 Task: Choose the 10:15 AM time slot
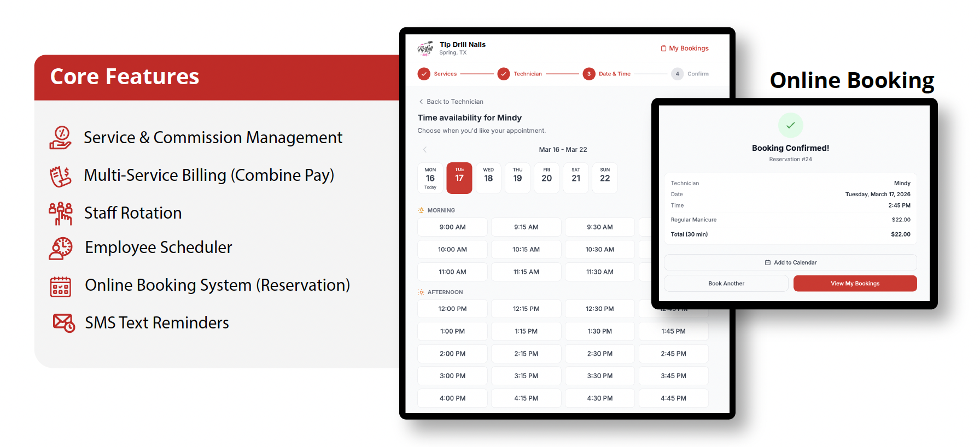(x=526, y=249)
